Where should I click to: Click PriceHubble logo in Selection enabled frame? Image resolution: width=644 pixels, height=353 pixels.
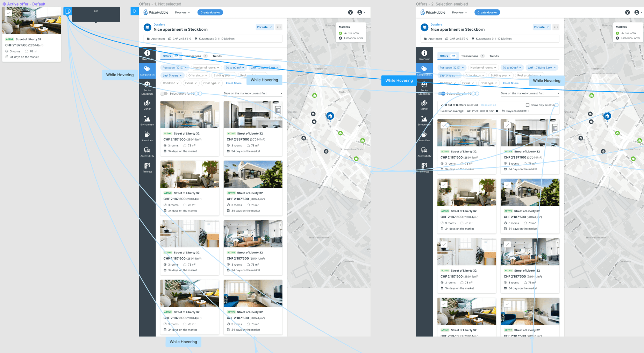[x=433, y=12]
